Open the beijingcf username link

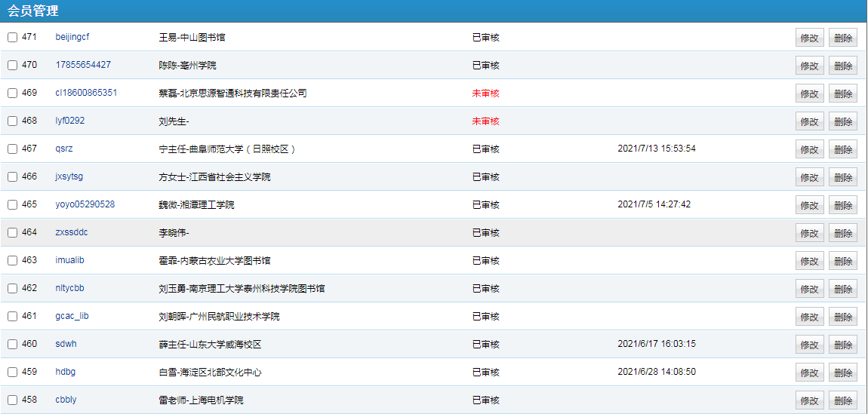[72, 37]
